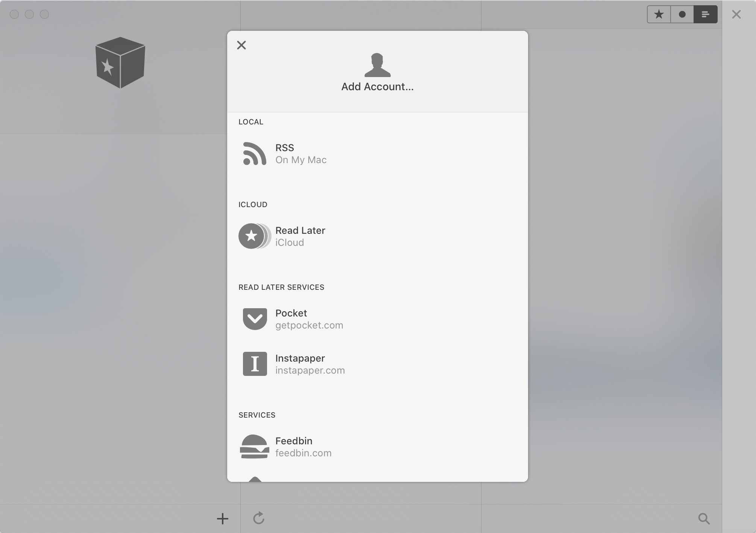Show starred articles filter

[659, 14]
